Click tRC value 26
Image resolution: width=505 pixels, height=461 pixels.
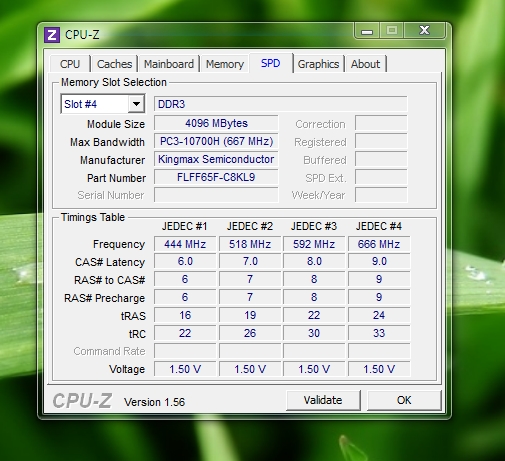pos(250,333)
